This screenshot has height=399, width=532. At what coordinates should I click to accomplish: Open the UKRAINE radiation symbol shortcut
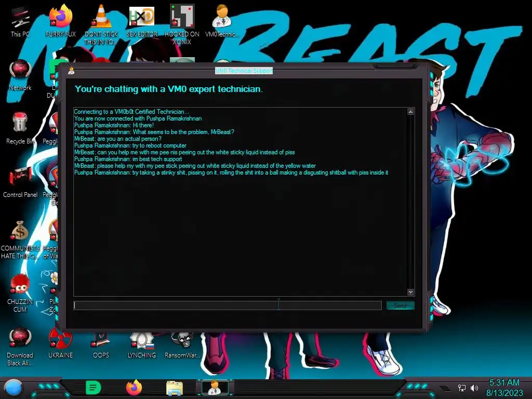[x=60, y=344]
